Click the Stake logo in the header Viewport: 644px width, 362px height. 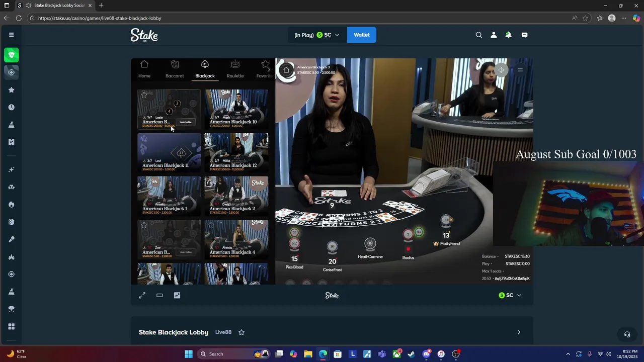(x=144, y=35)
